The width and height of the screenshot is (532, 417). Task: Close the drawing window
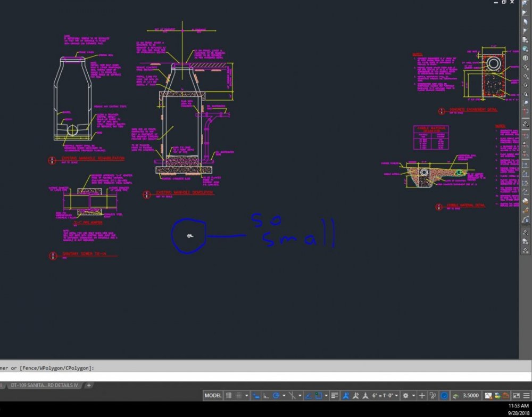(512, 2)
